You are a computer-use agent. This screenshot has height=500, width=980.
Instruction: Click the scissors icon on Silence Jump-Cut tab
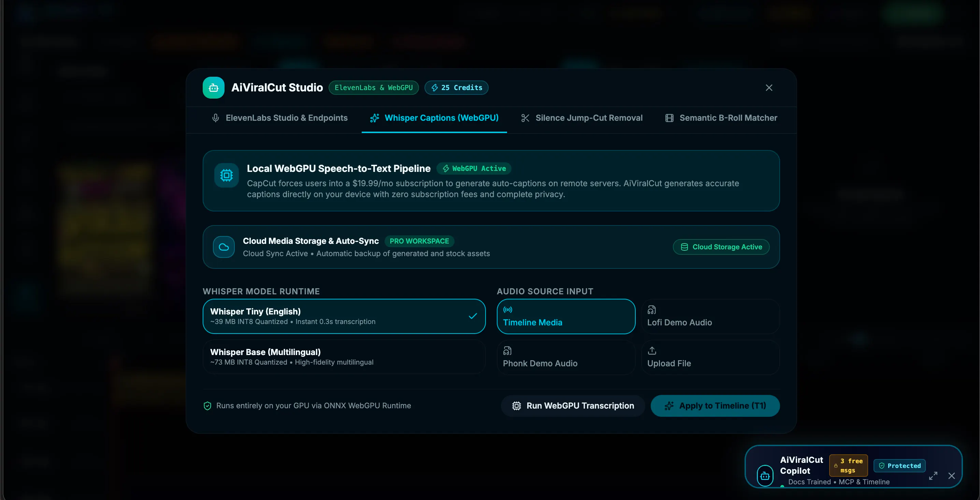[x=525, y=118]
